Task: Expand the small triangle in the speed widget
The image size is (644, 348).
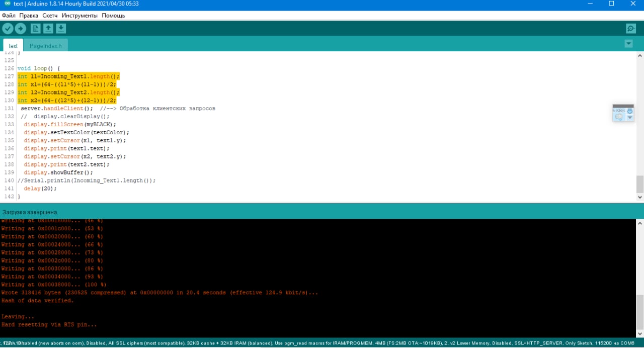Action: tap(629, 118)
